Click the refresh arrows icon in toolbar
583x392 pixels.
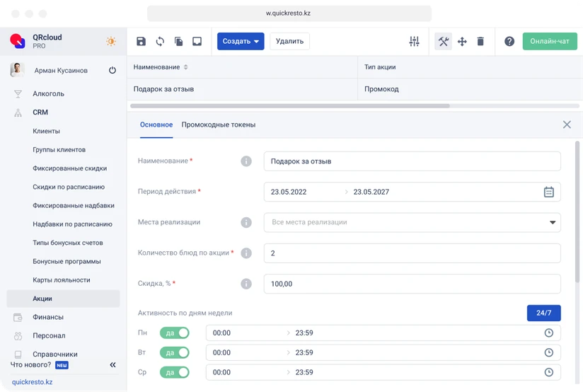click(x=160, y=42)
